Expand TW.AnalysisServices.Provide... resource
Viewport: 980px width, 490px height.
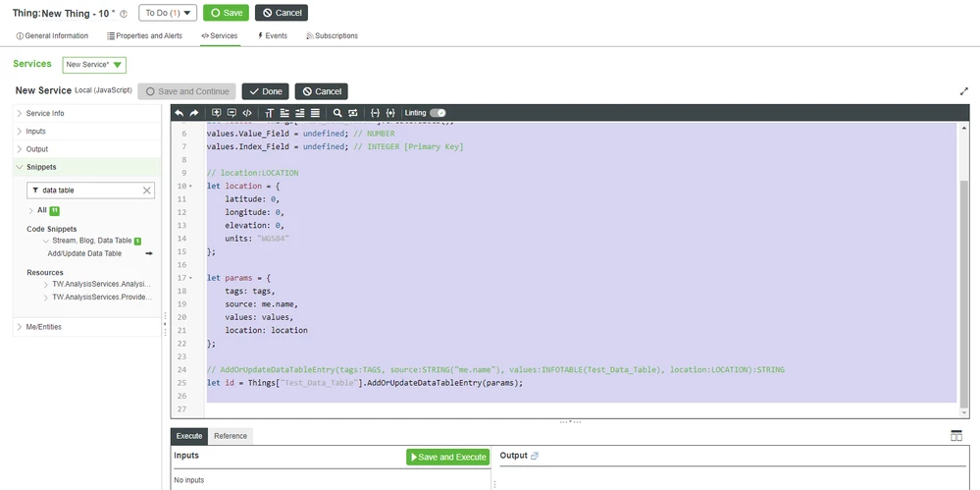46,298
